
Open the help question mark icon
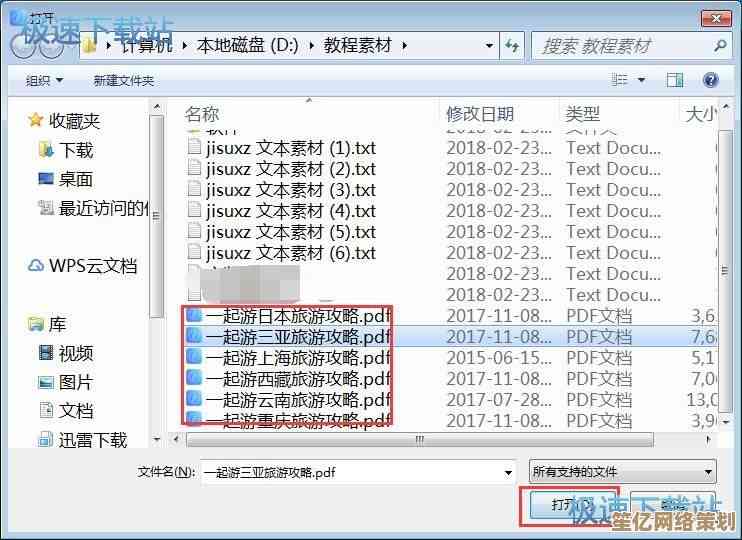pyautogui.click(x=711, y=80)
